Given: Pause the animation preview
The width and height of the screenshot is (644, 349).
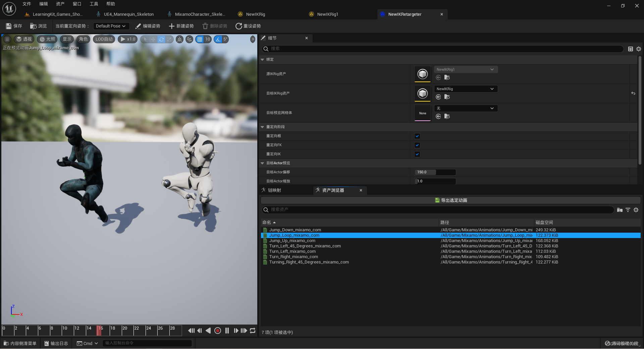Looking at the screenshot, I should coord(227,331).
